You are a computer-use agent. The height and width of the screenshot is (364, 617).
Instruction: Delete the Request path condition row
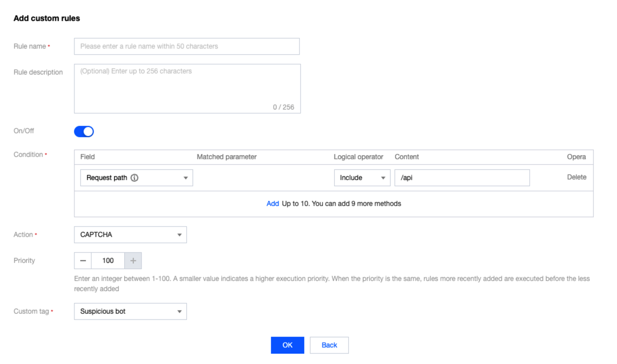click(x=576, y=177)
